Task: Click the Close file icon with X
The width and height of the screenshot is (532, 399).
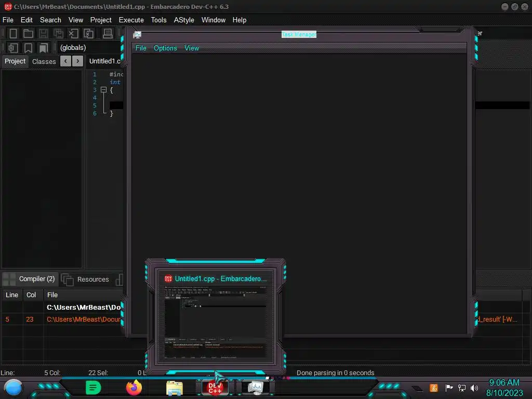Action: click(73, 33)
